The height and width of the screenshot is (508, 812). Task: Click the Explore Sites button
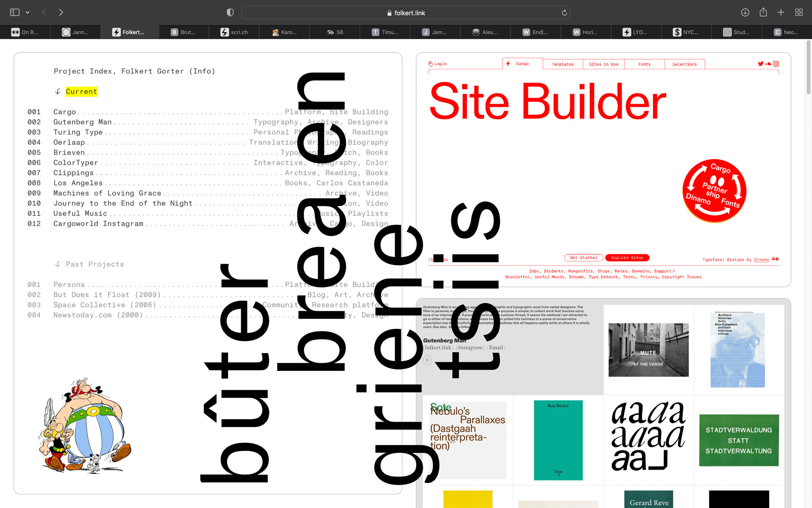[627, 258]
